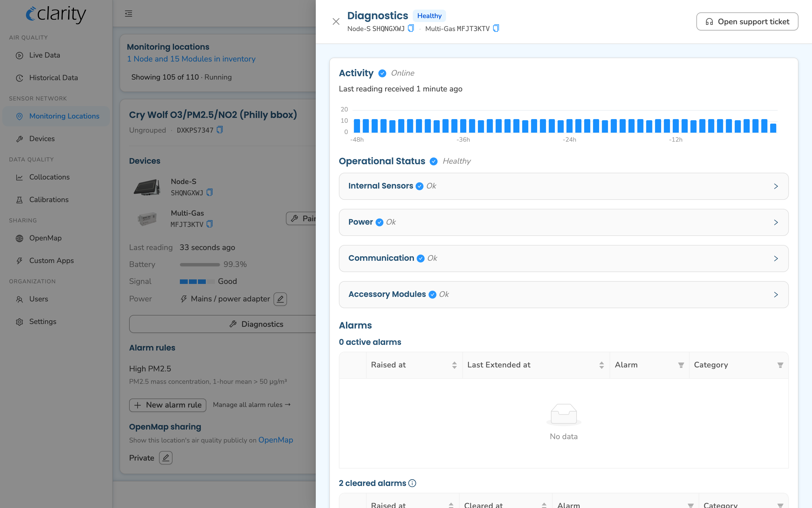Click the Signal strength bars
812x508 pixels.
197,282
